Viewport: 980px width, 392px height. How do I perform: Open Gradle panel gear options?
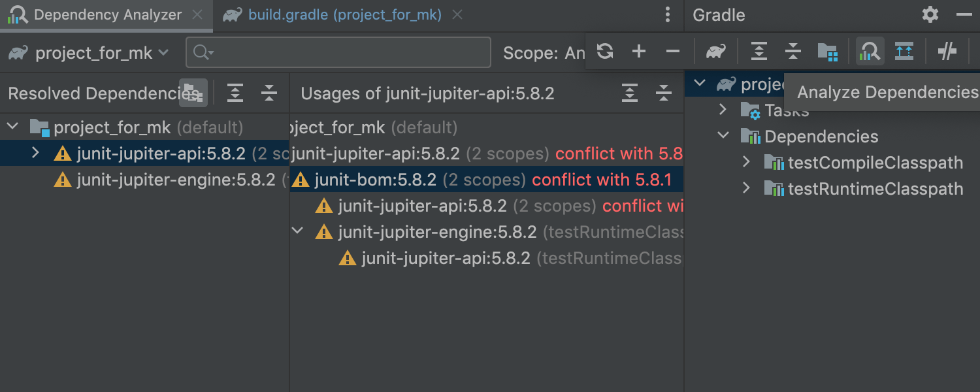click(x=930, y=14)
